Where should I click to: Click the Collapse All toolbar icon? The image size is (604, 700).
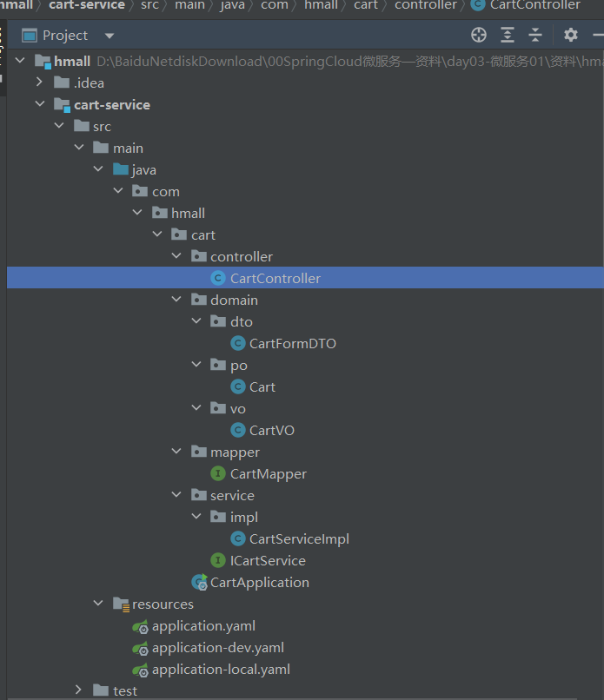(x=534, y=35)
